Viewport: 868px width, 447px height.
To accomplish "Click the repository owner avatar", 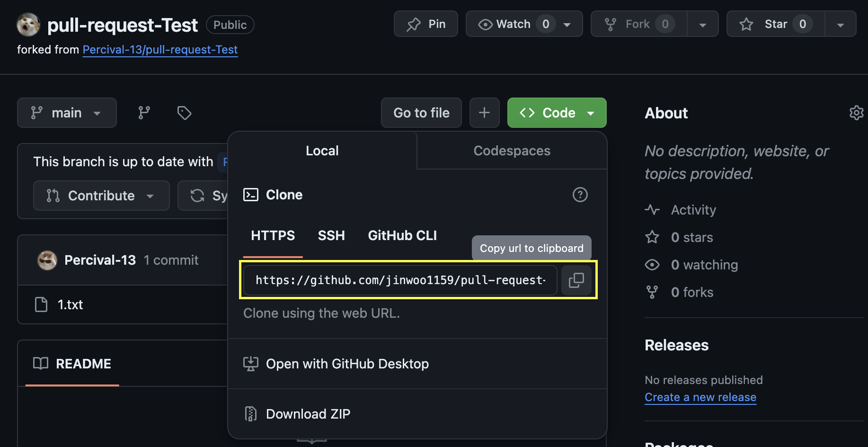I will [28, 25].
